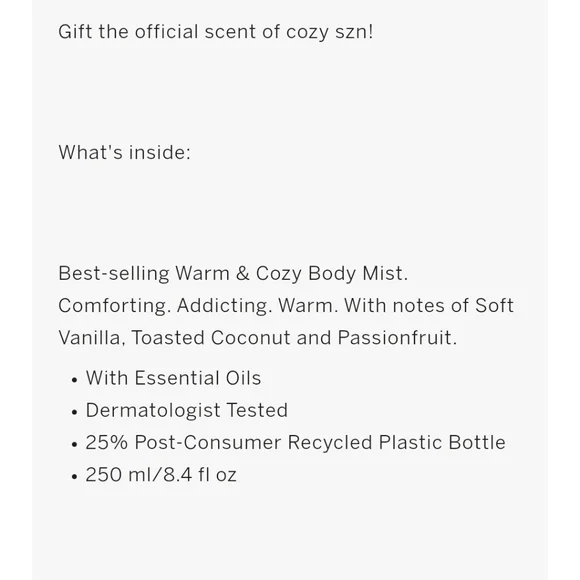
Task: Click the '250 ml/8.4 fl oz' bullet item
Action: (161, 475)
